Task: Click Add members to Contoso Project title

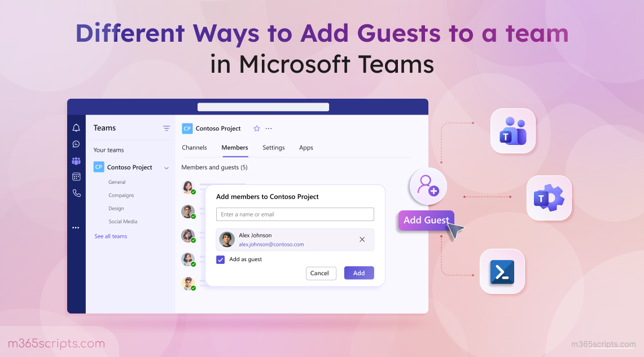Action: click(268, 197)
